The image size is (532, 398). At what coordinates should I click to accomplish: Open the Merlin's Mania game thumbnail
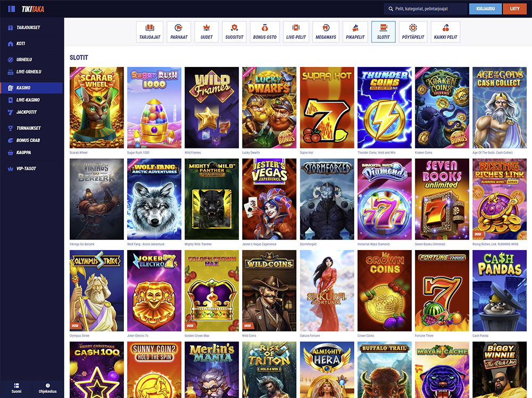point(212,370)
